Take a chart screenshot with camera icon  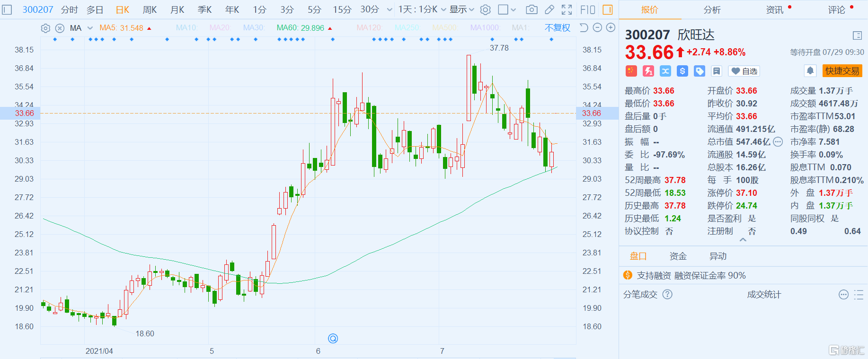click(x=531, y=9)
